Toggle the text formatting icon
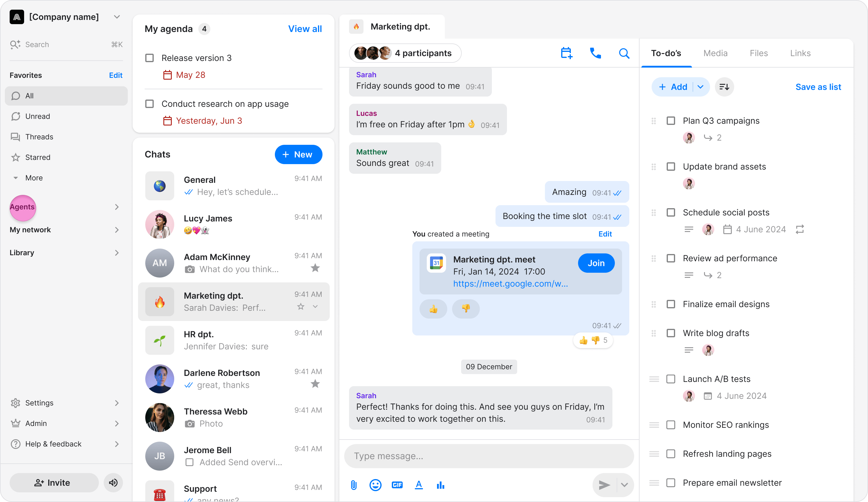This screenshot has height=502, width=868. point(419,485)
